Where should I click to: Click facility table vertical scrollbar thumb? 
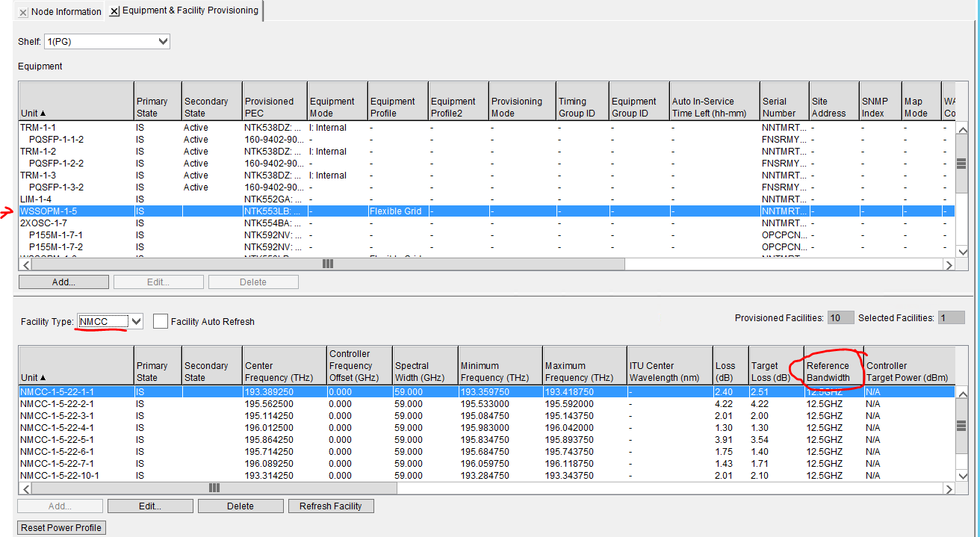click(962, 424)
